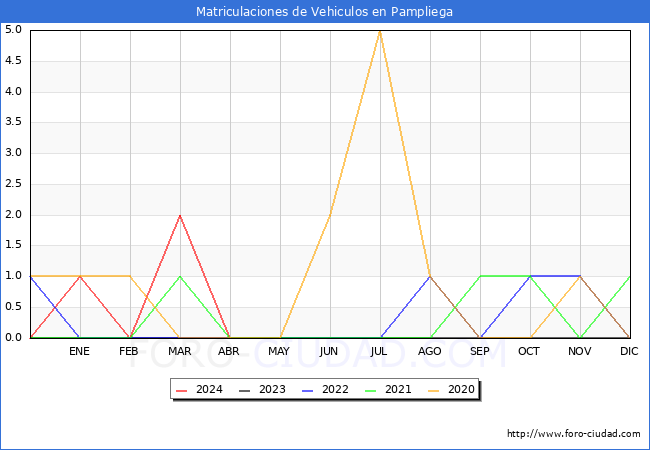Click the 2.5 value on y-axis
This screenshot has height=450, width=650.
point(13,184)
